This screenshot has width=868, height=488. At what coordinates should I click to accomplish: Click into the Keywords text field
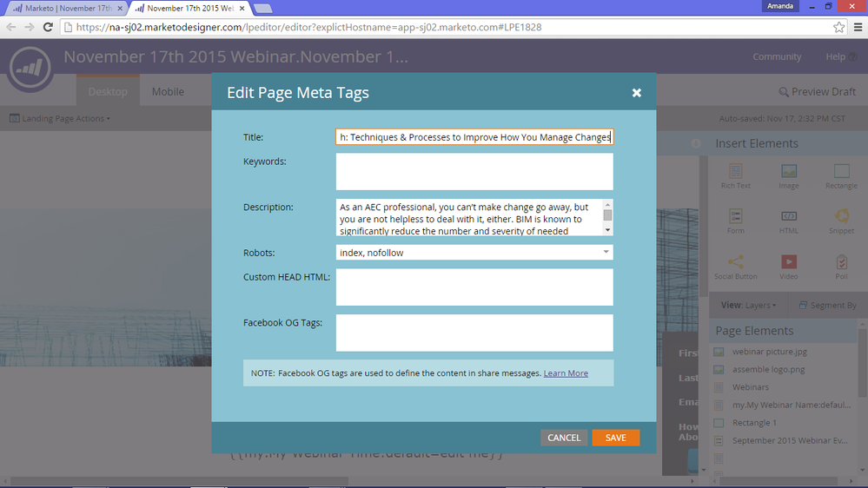474,172
